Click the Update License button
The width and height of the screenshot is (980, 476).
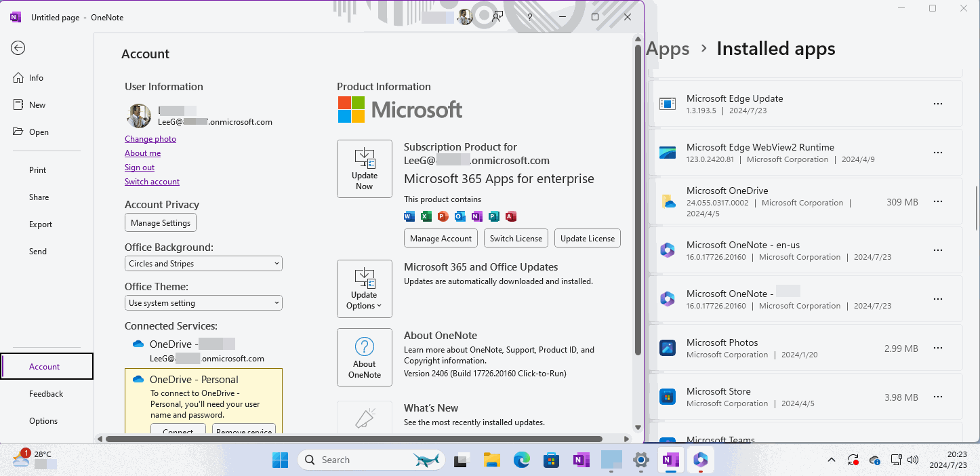coord(588,239)
